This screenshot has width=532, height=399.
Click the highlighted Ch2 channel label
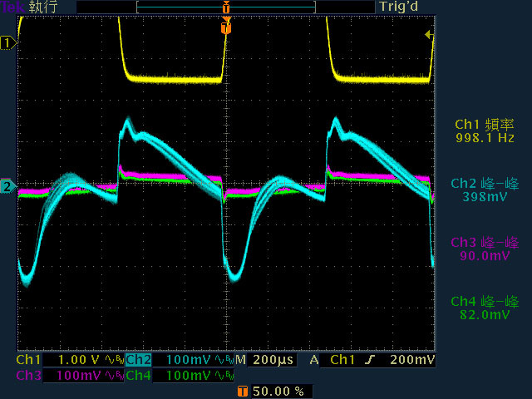click(x=139, y=360)
